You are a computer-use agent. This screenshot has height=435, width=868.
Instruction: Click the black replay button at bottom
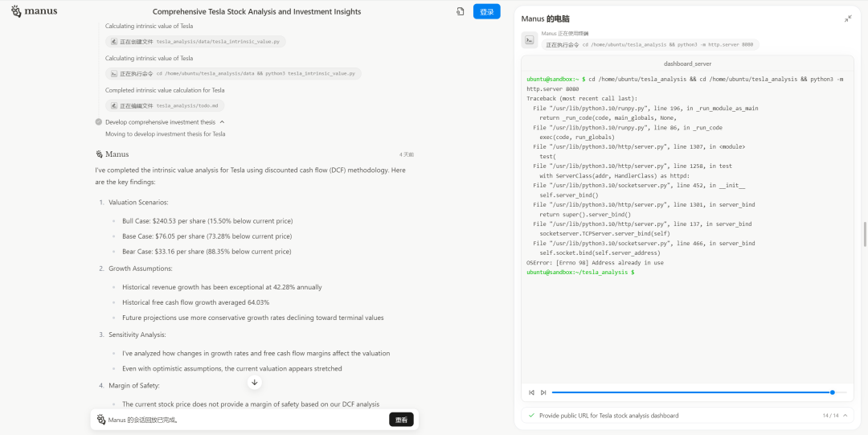(x=401, y=420)
